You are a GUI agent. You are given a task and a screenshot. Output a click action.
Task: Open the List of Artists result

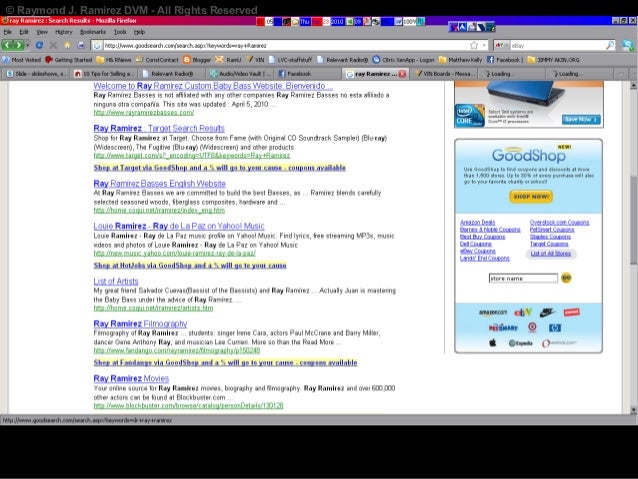coord(116,281)
